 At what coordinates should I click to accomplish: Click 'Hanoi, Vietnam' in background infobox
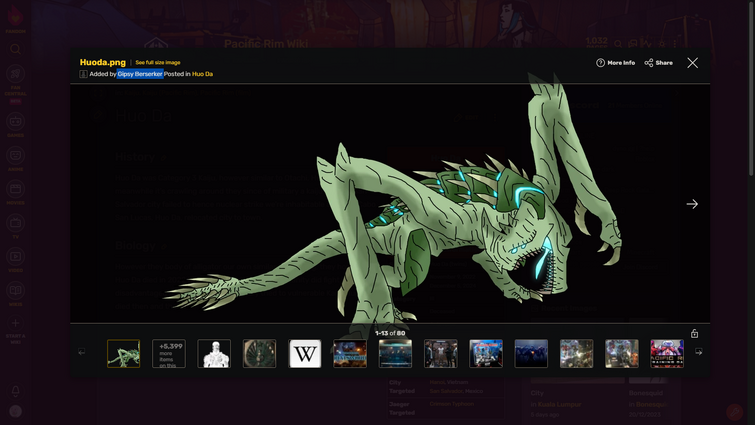449,382
